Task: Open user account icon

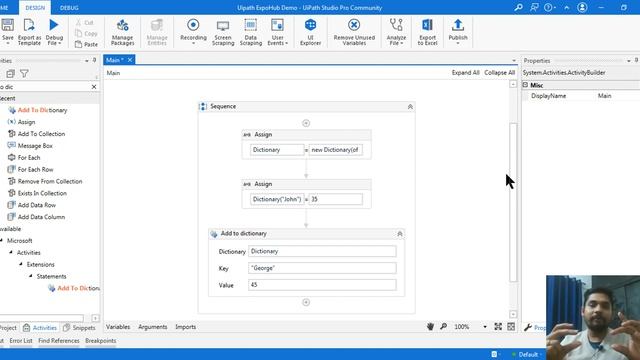Action: [582, 7]
